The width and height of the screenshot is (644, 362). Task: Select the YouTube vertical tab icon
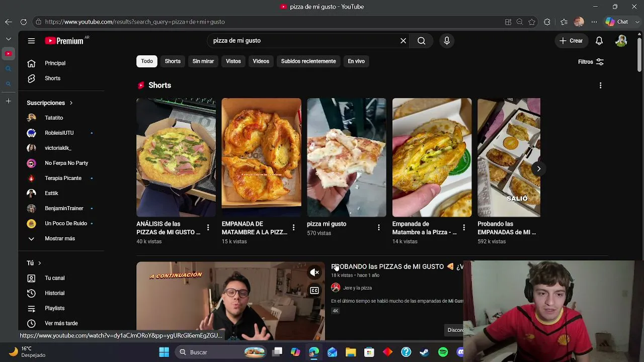[x=9, y=53]
